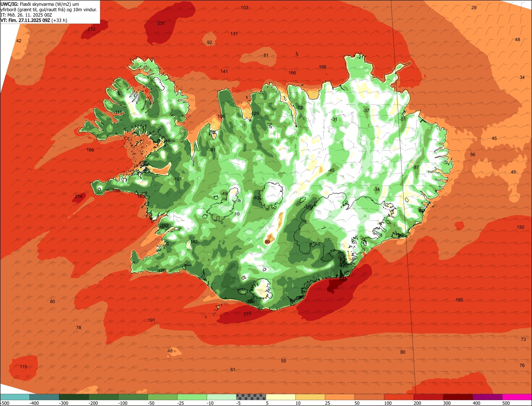The height and width of the screenshot is (406, 532).
Task: Select the value 162 near the southwest coast
Action: point(165,225)
